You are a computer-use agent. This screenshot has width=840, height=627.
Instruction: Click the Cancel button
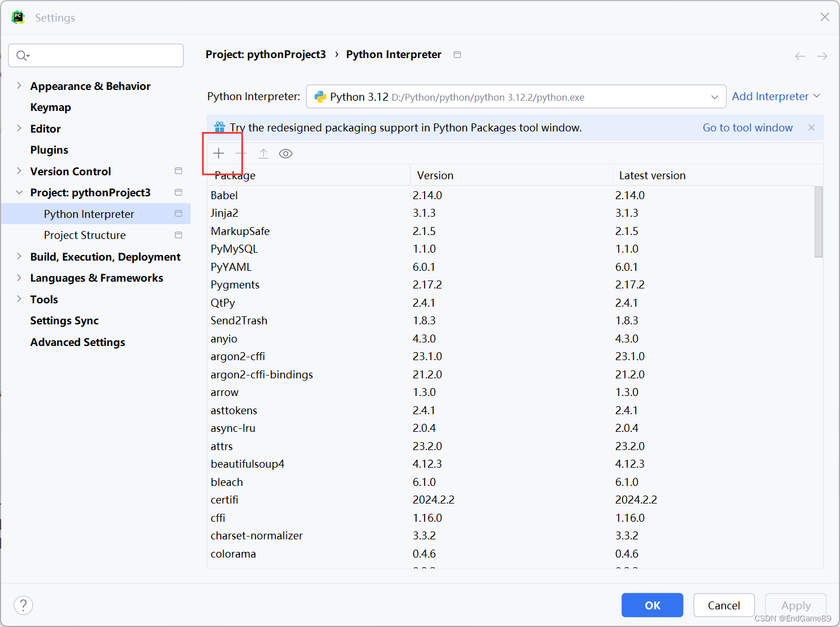click(724, 605)
